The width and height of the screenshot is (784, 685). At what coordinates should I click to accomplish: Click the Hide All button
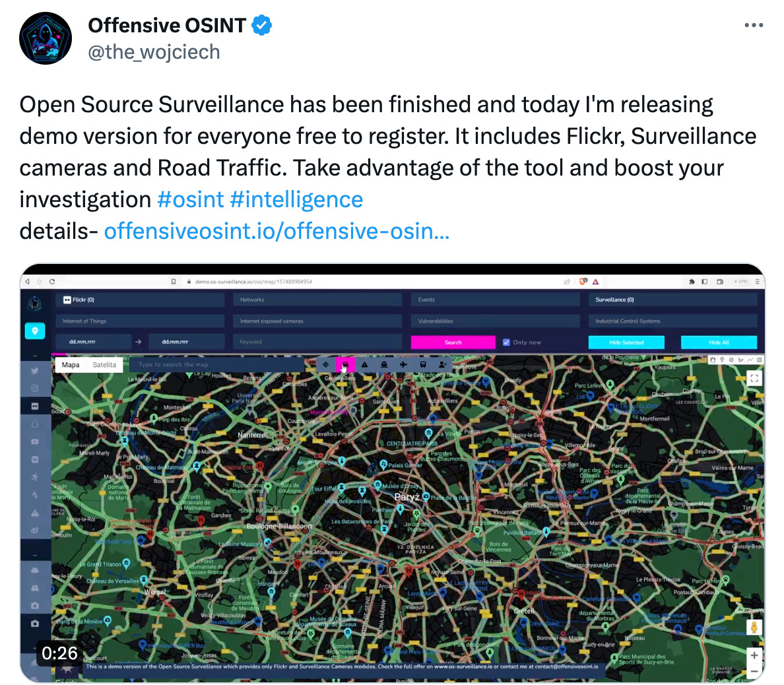[x=719, y=342]
